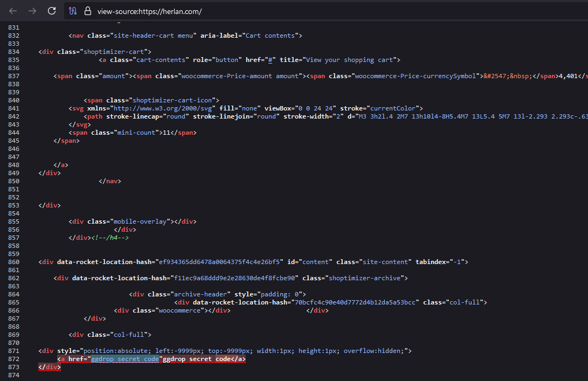Select the title "View your shopping cart"
588x381 pixels.
point(349,60)
